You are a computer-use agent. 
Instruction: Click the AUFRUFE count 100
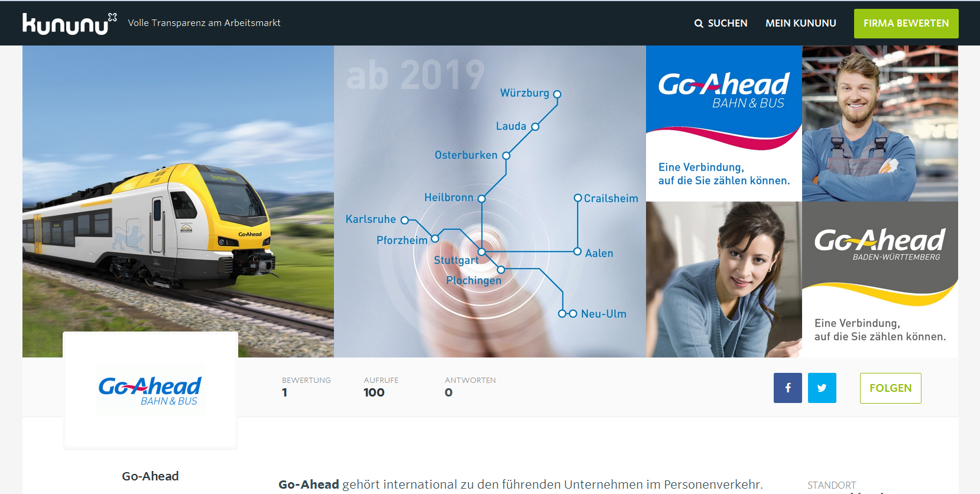pos(374,393)
